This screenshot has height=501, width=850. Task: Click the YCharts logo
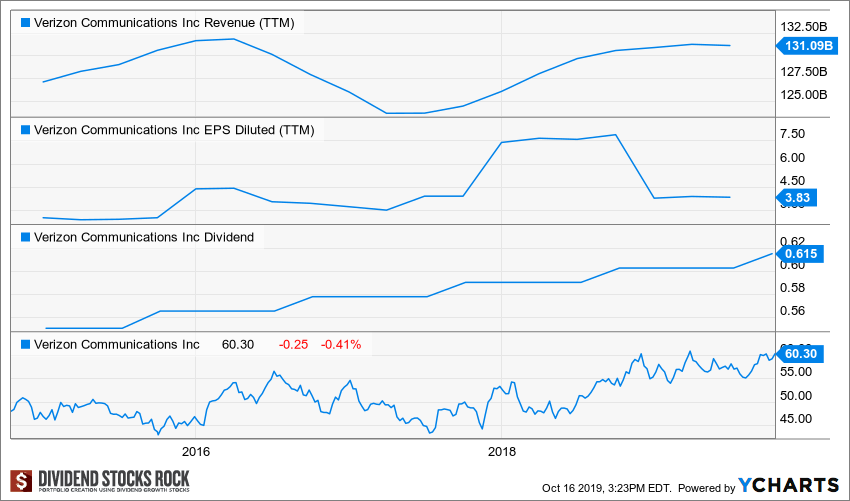tap(789, 485)
